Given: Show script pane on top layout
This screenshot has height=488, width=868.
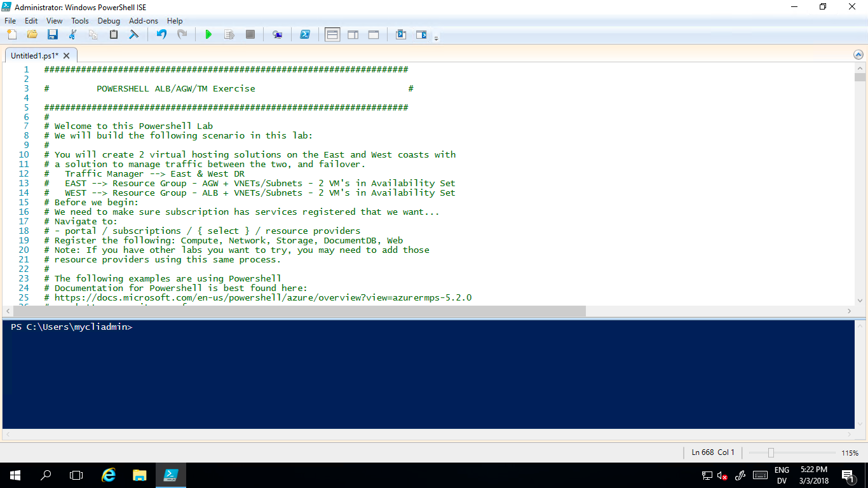Looking at the screenshot, I should [332, 34].
